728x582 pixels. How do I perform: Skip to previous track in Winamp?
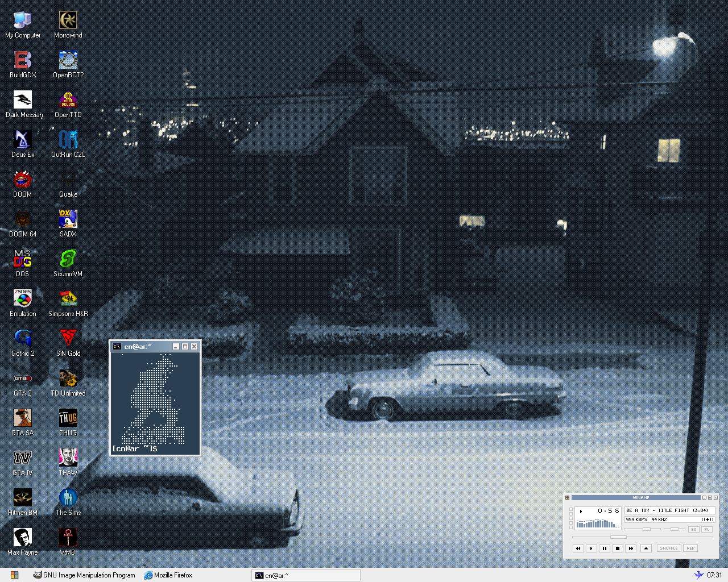pos(578,548)
